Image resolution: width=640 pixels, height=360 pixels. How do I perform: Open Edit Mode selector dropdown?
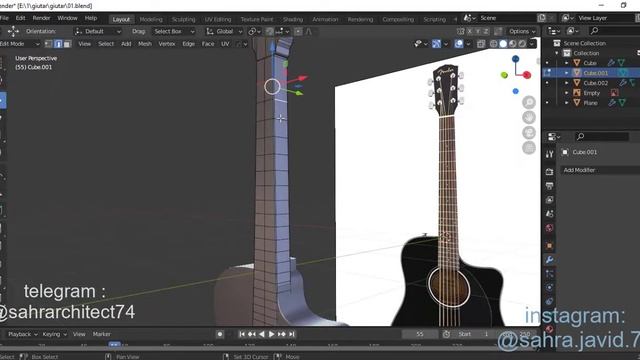pyautogui.click(x=19, y=44)
